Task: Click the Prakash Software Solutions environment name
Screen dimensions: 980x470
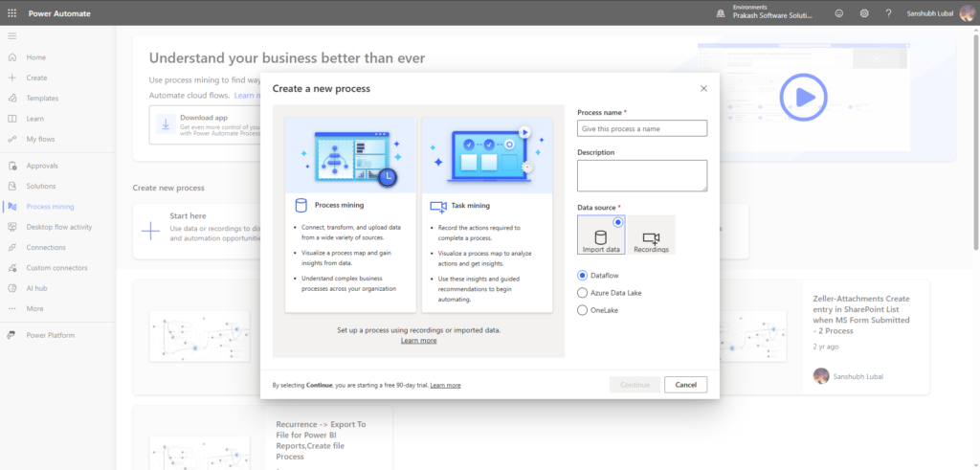Action: click(772, 16)
